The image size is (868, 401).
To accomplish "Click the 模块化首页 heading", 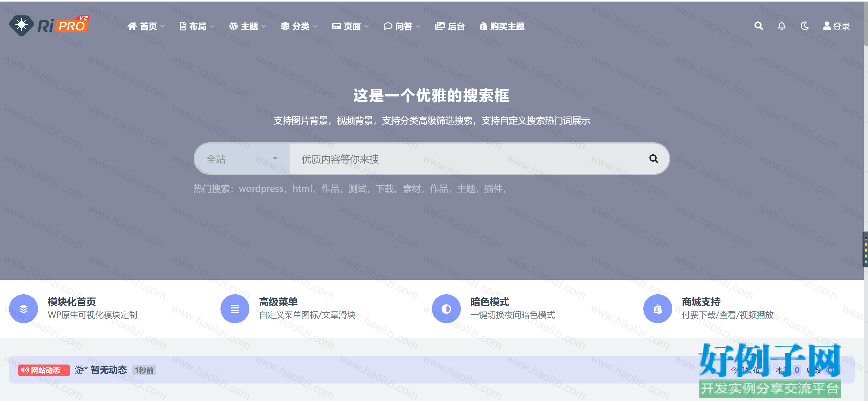I will click(72, 302).
